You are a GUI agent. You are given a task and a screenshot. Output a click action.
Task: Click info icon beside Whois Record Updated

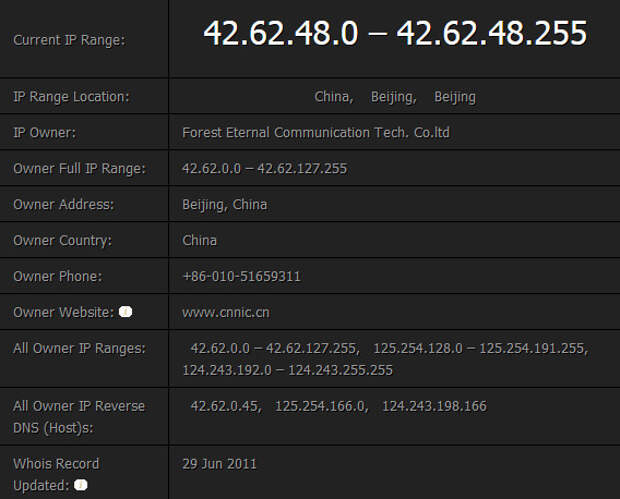click(x=81, y=485)
